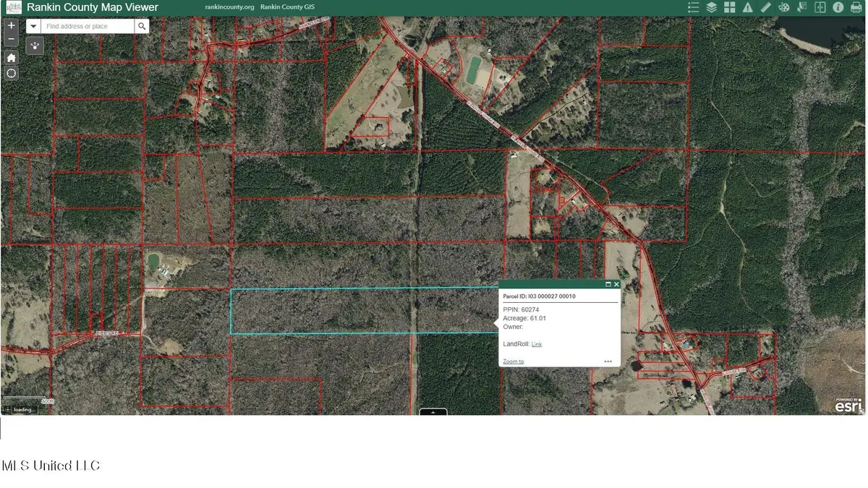Open the Basemap Gallery
Viewport: 868px width, 488px height.
tap(729, 7)
